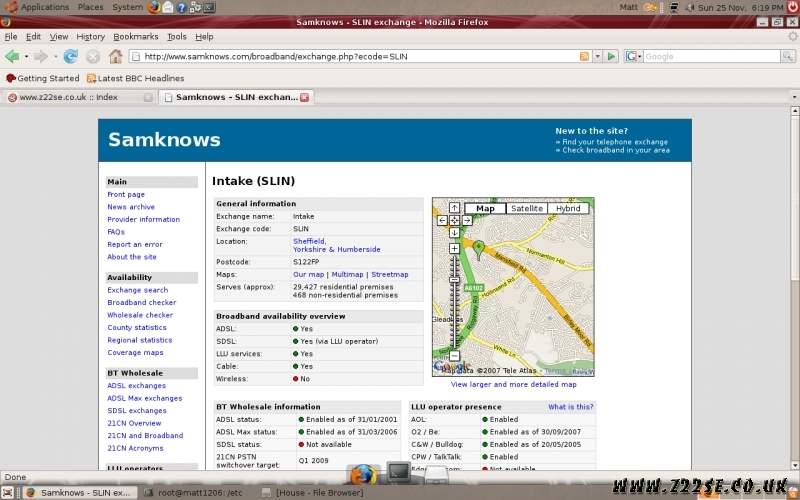Open the Streetmap link
The image size is (800, 500).
(x=390, y=274)
